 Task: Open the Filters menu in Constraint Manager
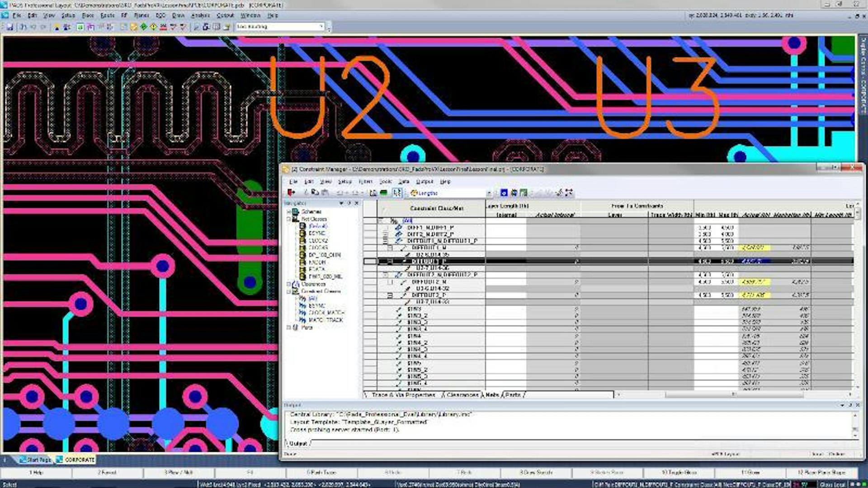coord(365,182)
